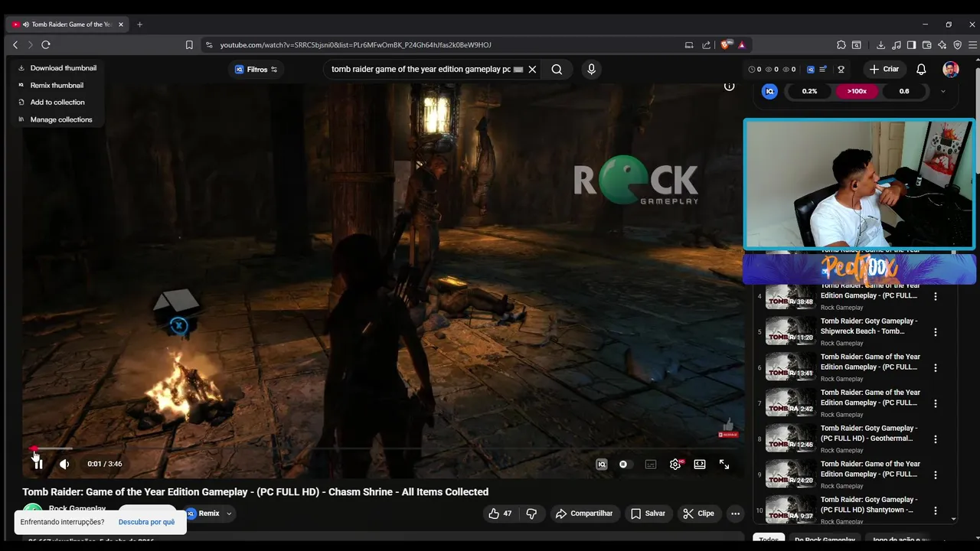Close the Tomb Raider browser tab

click(x=120, y=24)
